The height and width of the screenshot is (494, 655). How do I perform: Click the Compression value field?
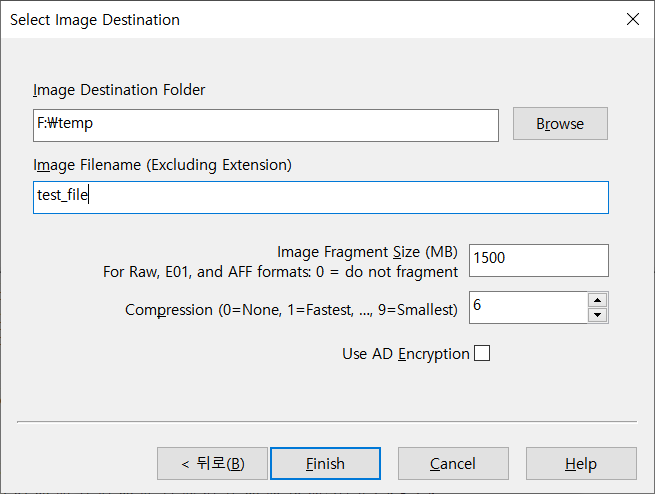click(x=528, y=308)
